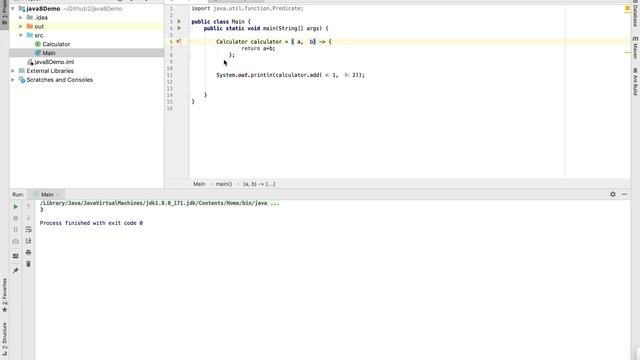640x360 pixels.
Task: Click 'Process finished with exit code 0' text
Action: point(91,223)
